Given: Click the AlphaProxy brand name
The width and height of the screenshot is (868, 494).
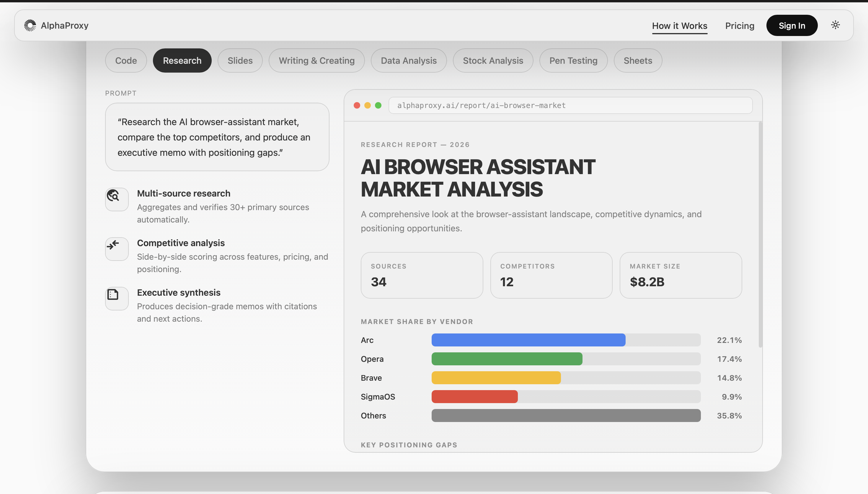Looking at the screenshot, I should [x=64, y=25].
